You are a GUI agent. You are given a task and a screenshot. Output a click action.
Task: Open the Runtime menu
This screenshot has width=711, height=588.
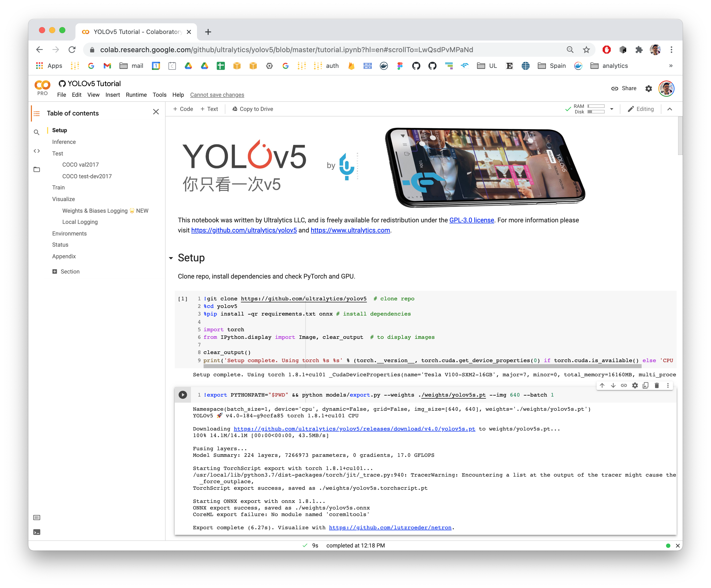(136, 95)
